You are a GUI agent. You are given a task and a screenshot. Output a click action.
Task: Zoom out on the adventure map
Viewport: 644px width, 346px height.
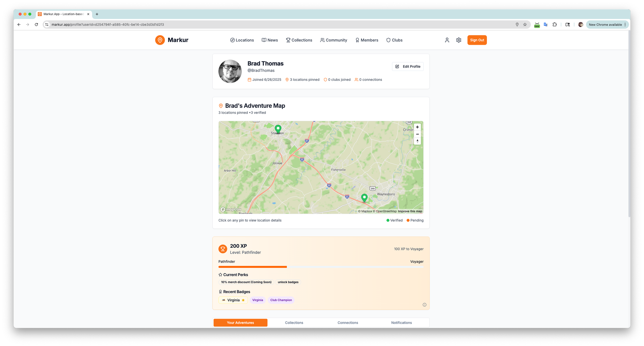(417, 134)
